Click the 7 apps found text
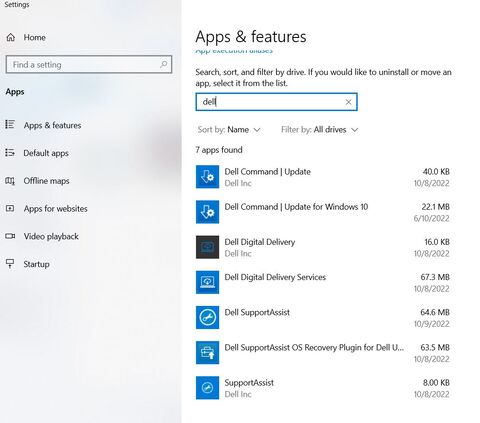The height and width of the screenshot is (423, 480). coord(219,150)
